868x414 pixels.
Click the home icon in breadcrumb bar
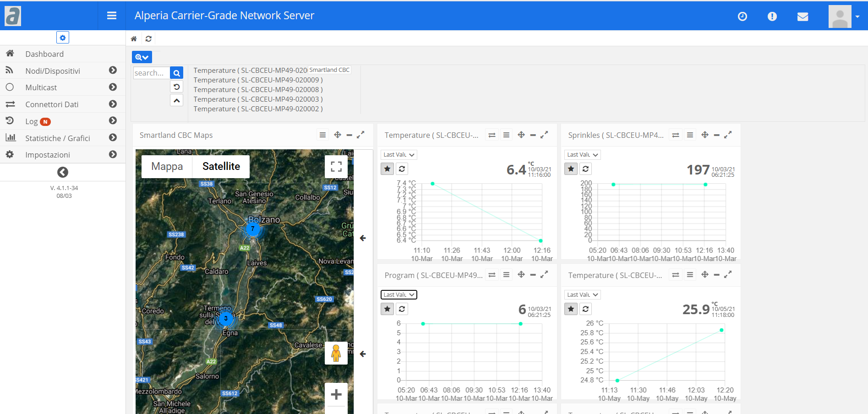(134, 39)
